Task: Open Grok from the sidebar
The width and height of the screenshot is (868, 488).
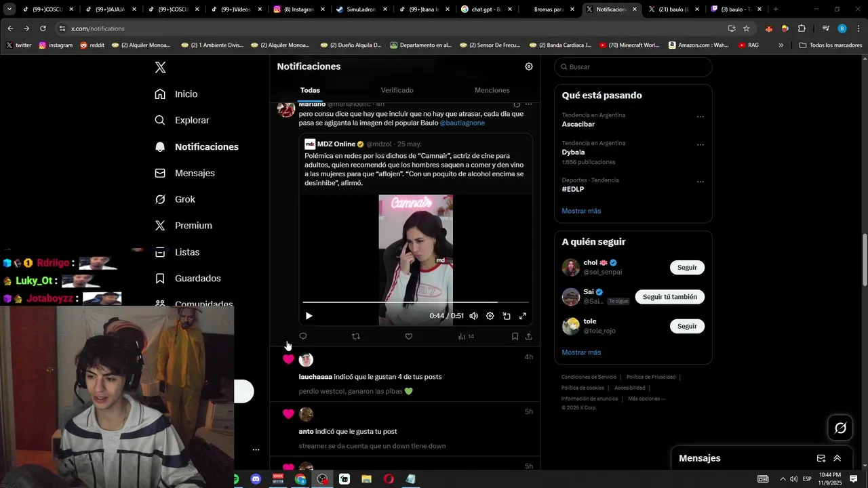Action: click(x=175, y=199)
